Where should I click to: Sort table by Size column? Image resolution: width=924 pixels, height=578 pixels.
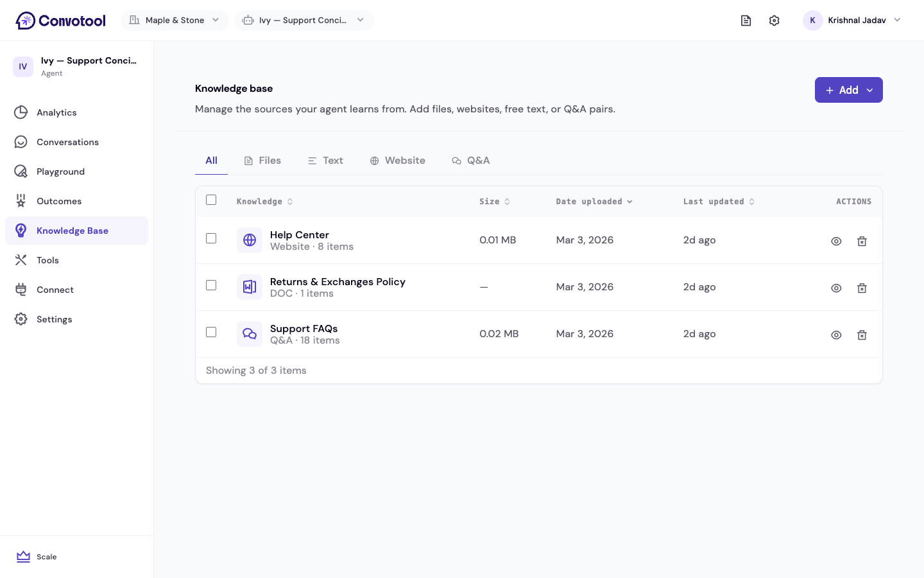tap(495, 202)
